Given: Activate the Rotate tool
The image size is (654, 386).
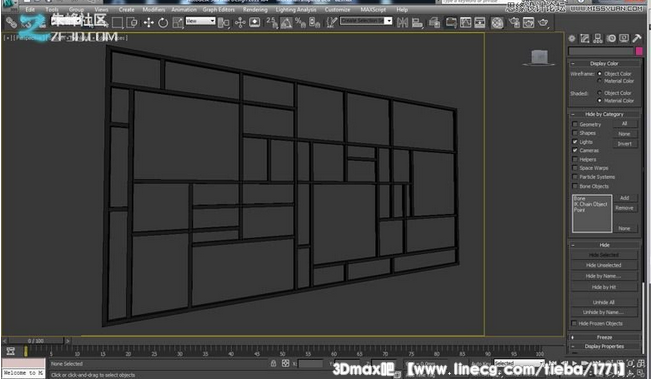Looking at the screenshot, I should click(163, 23).
